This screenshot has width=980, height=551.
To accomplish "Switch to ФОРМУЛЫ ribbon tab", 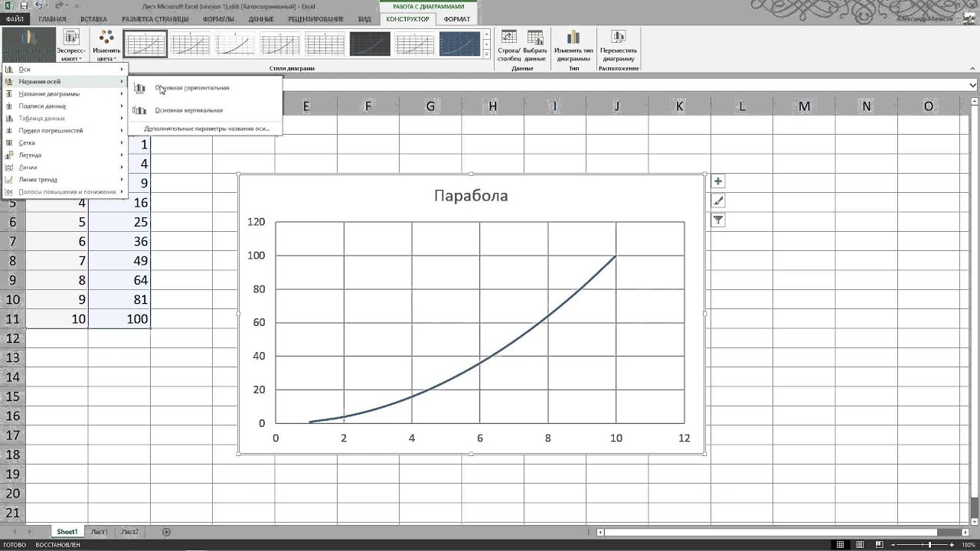I will coord(219,18).
